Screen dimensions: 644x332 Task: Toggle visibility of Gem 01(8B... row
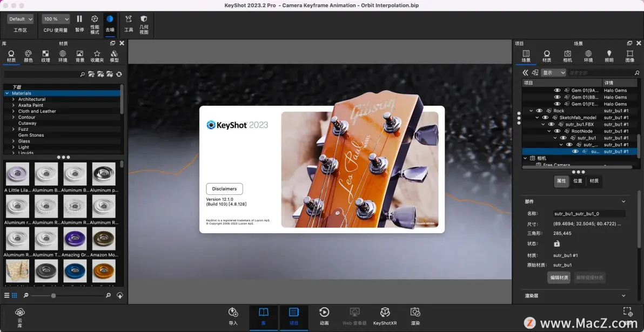coord(558,97)
